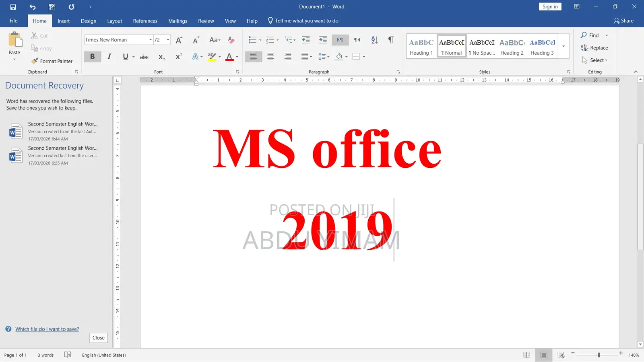The width and height of the screenshot is (644, 362).
Task: Apply strikethrough formatting
Action: (x=144, y=57)
